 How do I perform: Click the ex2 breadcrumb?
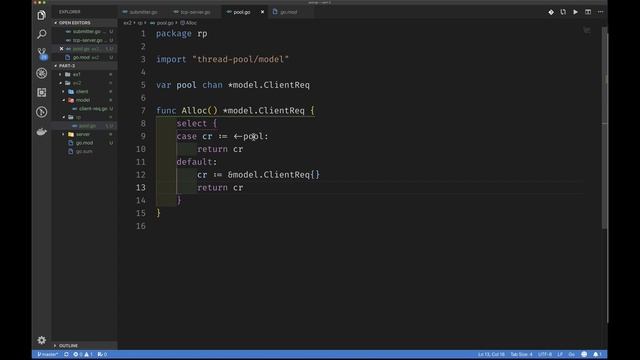click(x=127, y=23)
